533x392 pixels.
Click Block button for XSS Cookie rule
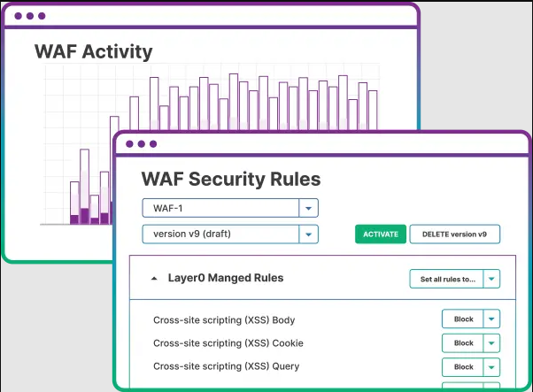tap(463, 343)
